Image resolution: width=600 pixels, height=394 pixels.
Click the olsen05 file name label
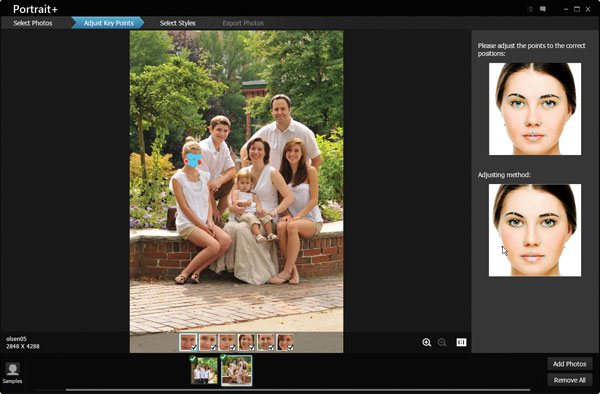point(16,339)
